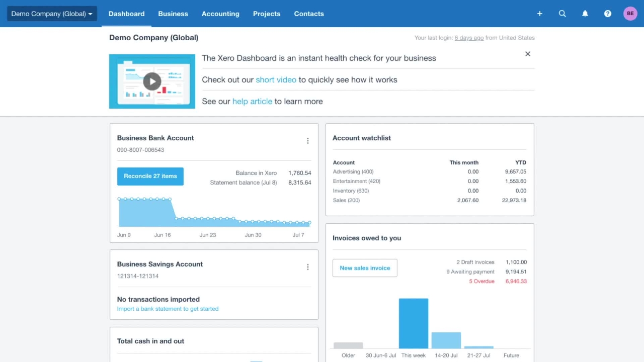This screenshot has width=644, height=362.
Task: Open the notifications bell
Action: 585,14
